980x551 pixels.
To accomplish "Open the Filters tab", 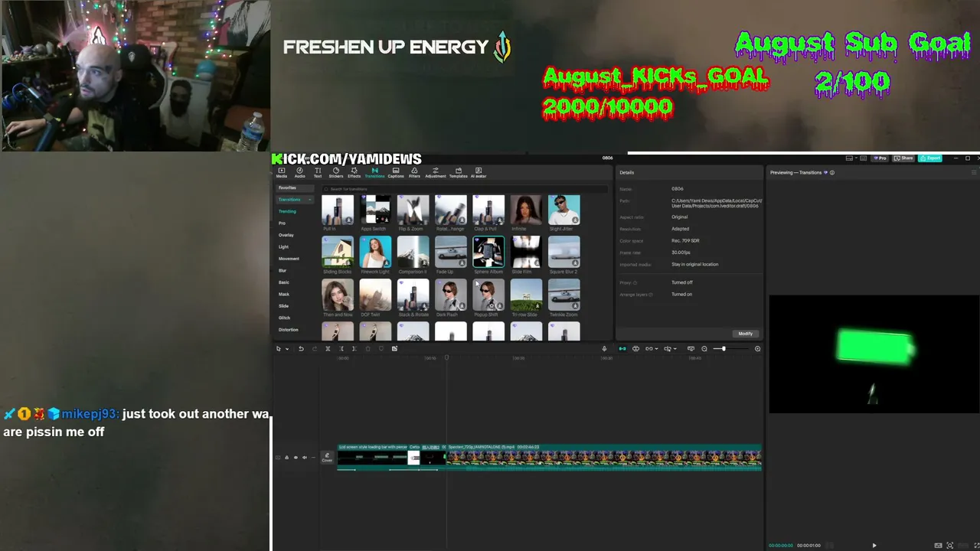I will [414, 173].
